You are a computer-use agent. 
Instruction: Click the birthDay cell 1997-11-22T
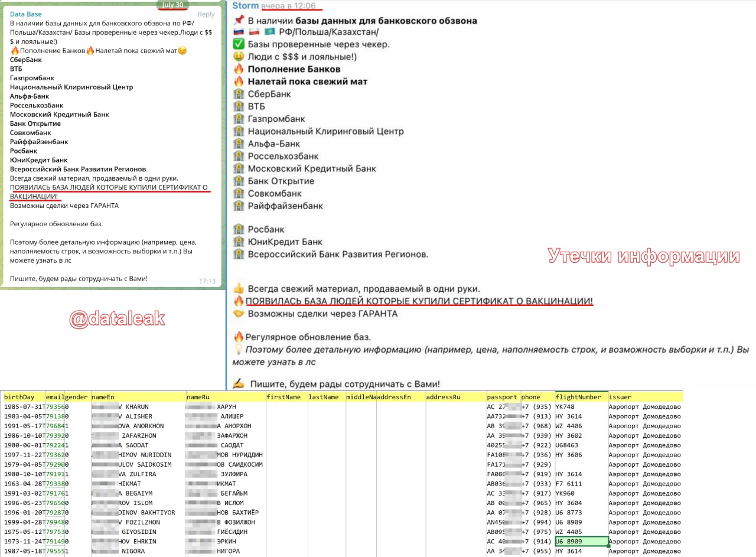point(24,455)
